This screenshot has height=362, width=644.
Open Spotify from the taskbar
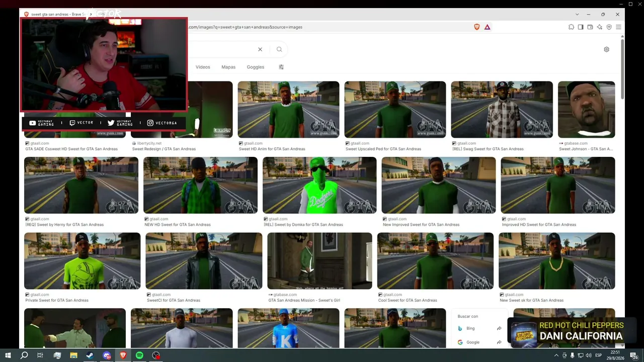point(139,355)
